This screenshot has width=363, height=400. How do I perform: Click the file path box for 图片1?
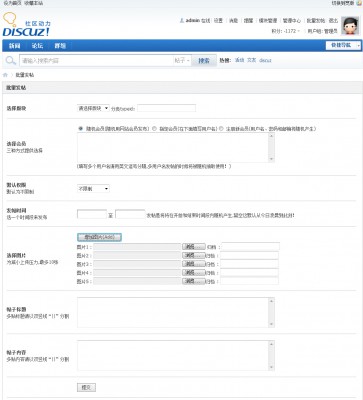tap(137, 247)
